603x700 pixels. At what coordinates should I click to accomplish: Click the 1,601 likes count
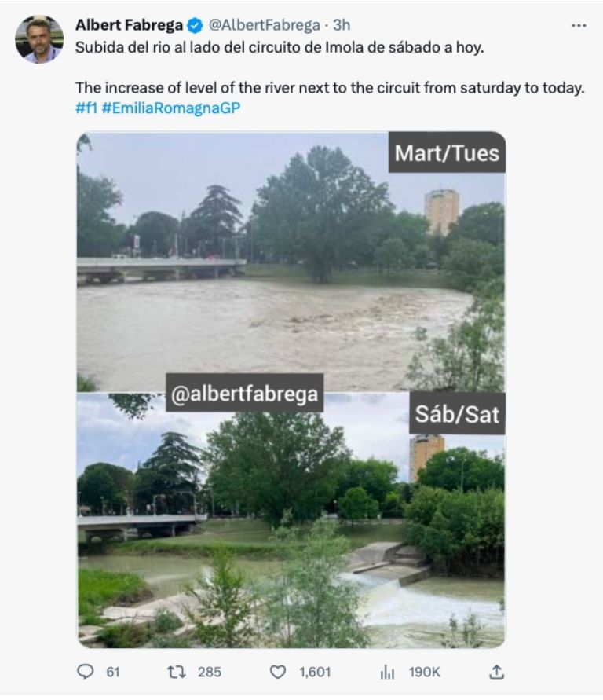coord(315,672)
